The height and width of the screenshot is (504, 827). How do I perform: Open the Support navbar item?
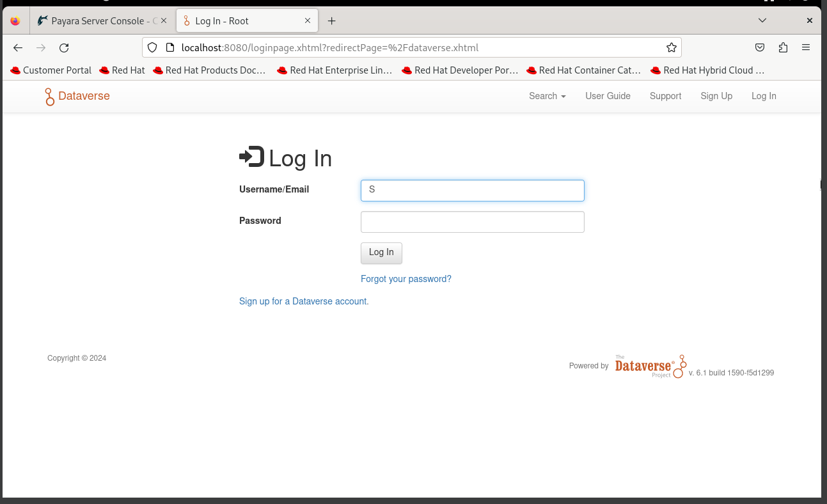[x=665, y=96]
